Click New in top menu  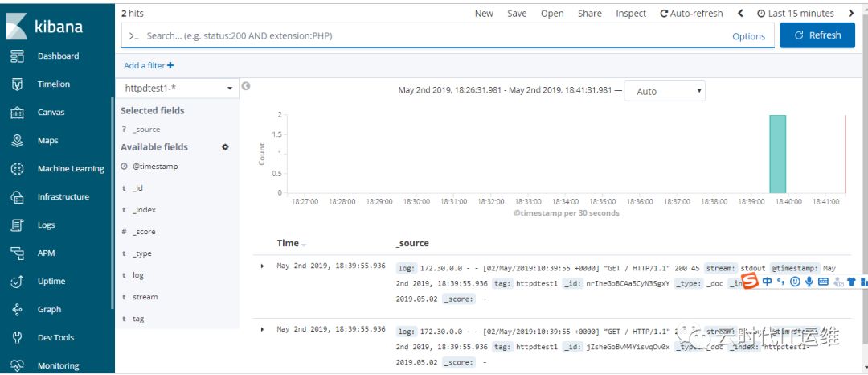pyautogui.click(x=484, y=14)
